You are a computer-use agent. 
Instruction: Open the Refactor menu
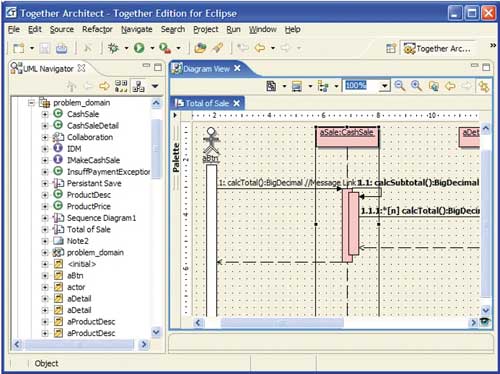click(97, 29)
